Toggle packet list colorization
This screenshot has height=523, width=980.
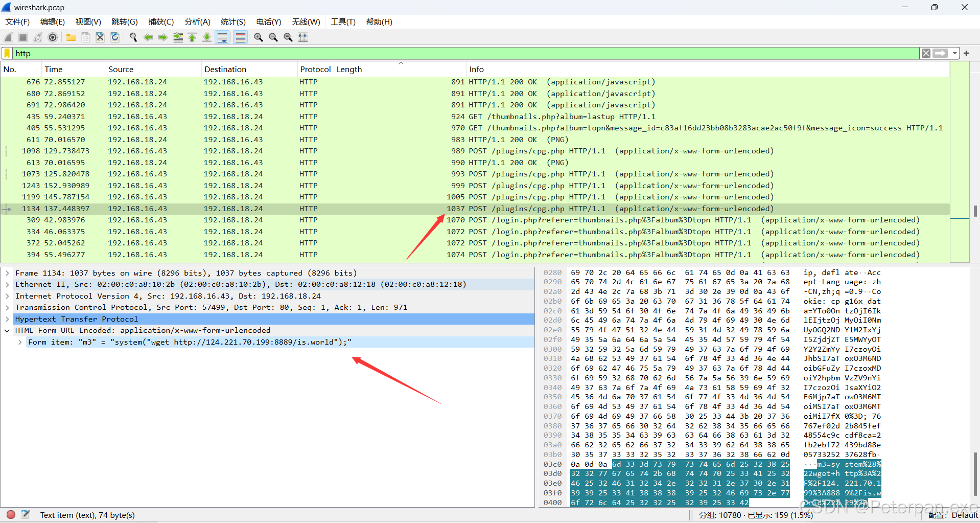point(240,37)
